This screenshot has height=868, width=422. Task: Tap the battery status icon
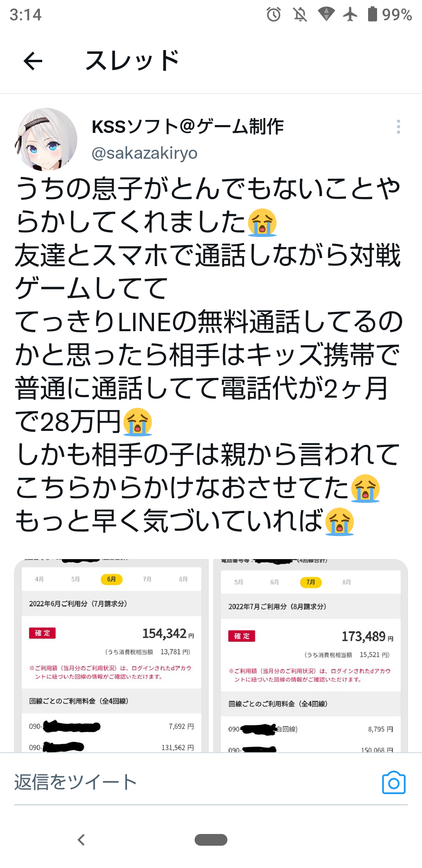click(372, 15)
